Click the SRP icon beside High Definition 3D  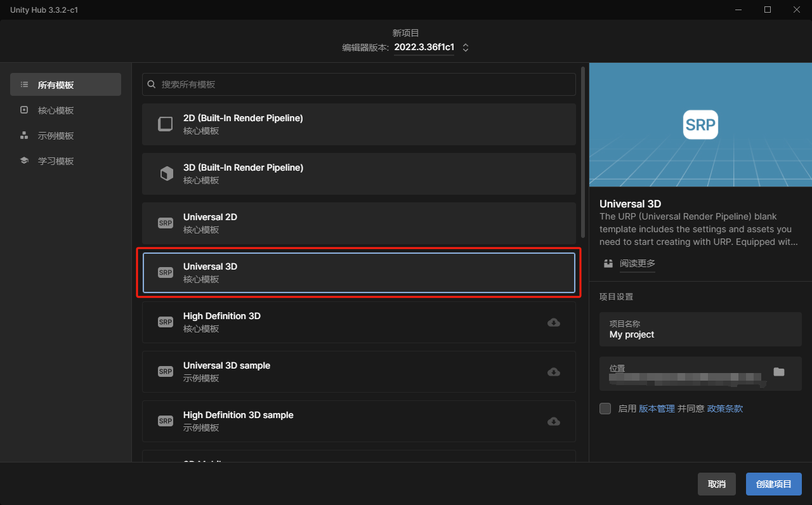pos(166,322)
